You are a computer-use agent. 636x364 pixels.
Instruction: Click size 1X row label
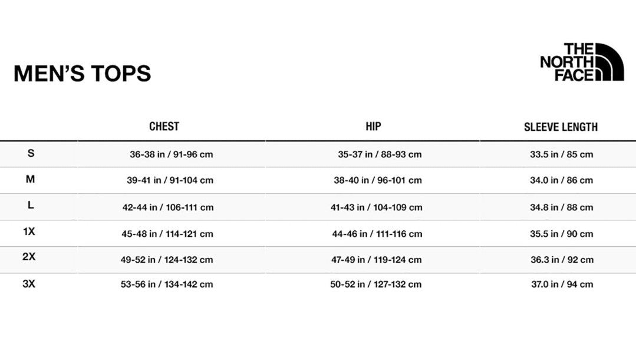(29, 231)
